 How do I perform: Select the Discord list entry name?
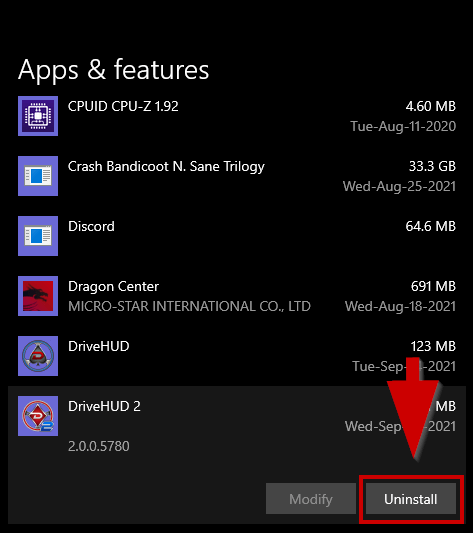pos(91,226)
